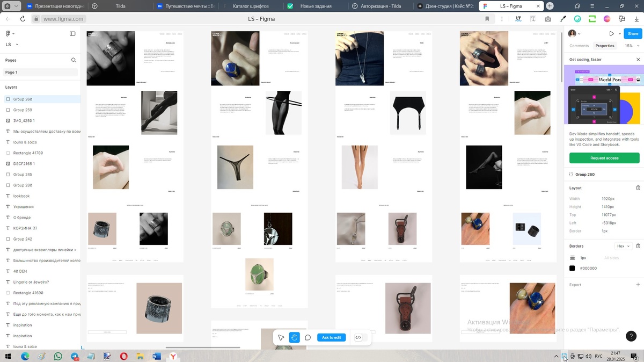
Task: Open the 15% zoom dropdown
Action: [632, 46]
